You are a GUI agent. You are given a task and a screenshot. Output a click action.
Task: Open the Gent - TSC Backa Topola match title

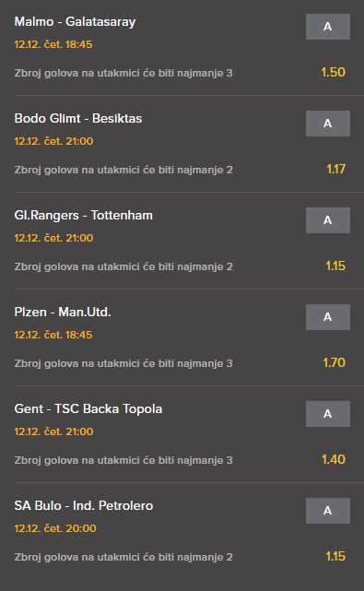(88, 409)
